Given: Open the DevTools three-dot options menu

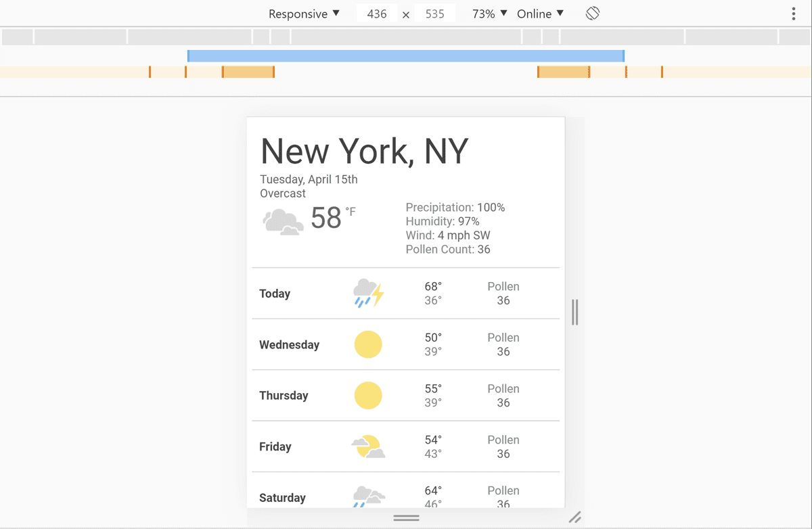Looking at the screenshot, I should [x=792, y=13].
